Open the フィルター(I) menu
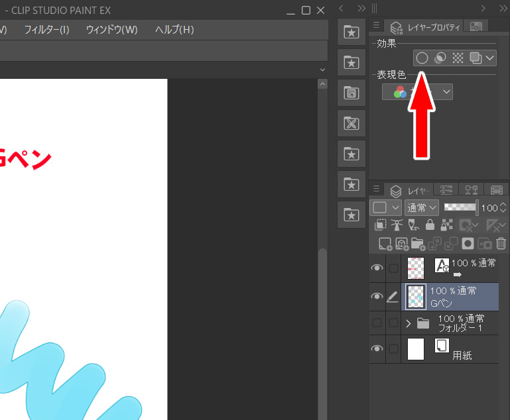 (x=46, y=30)
